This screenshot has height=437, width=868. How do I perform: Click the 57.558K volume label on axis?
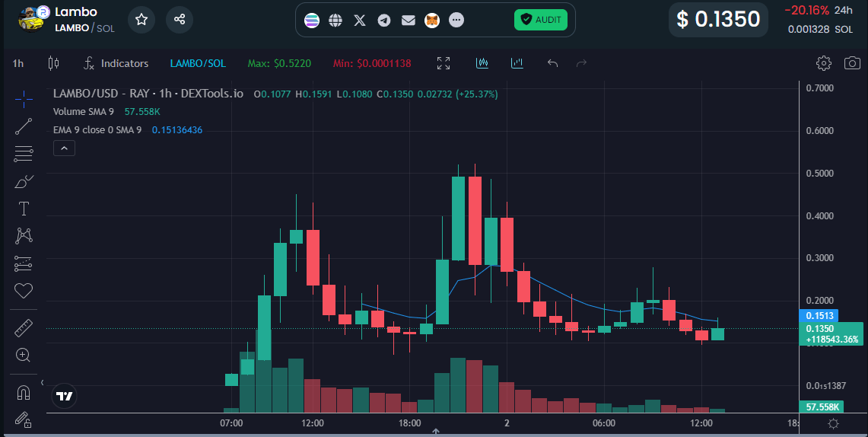pos(822,407)
